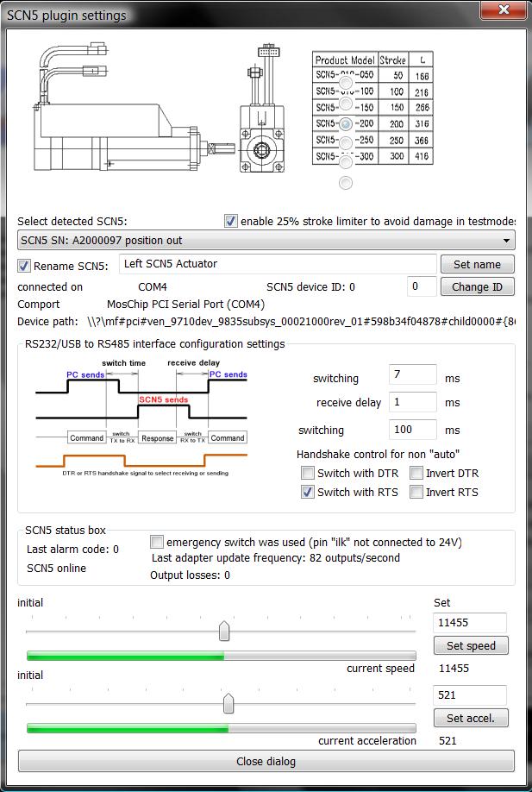
Task: Click the SCN5 actuator side-view drawing
Action: click(134, 107)
